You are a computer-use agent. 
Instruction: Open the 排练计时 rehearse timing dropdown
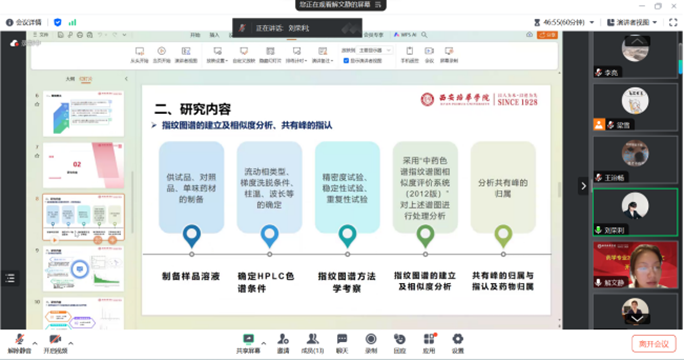(x=297, y=55)
